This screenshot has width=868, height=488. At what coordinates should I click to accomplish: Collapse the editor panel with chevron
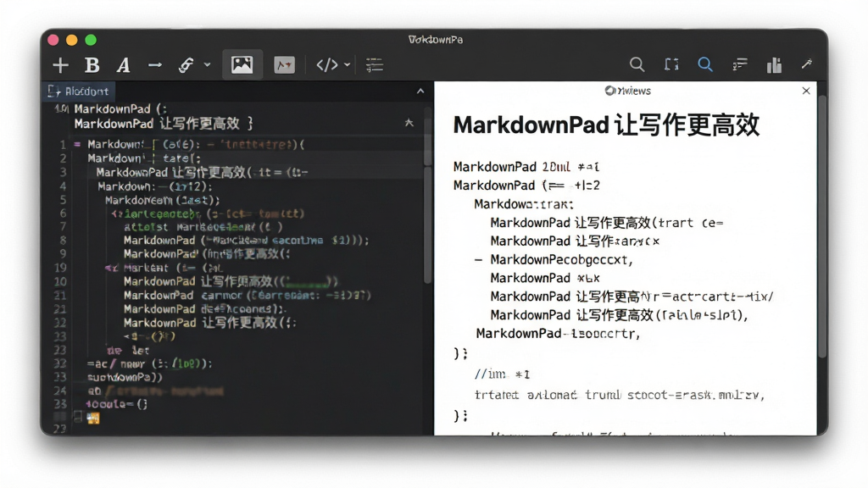pyautogui.click(x=420, y=91)
